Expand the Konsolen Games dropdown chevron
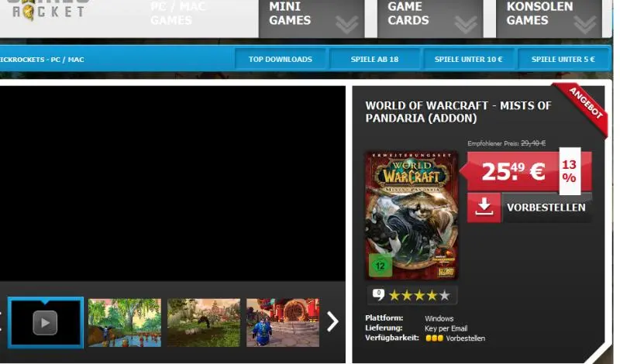 point(584,25)
